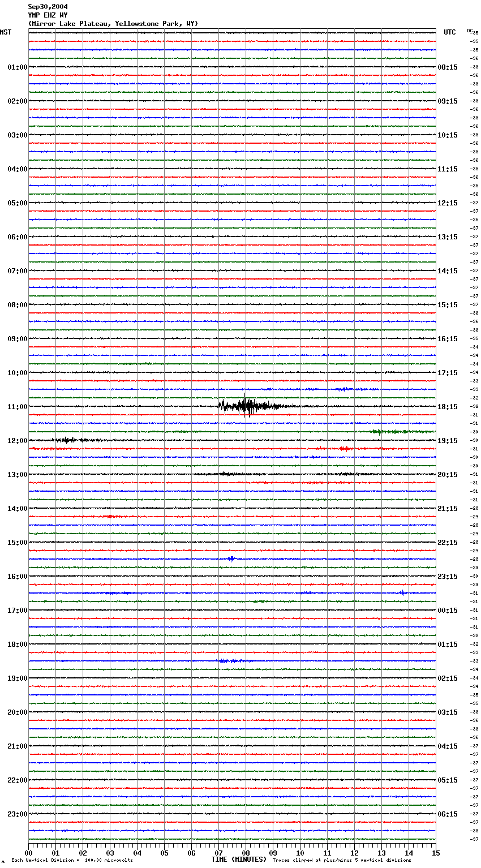Select the 13:15 UTC time label
Image resolution: width=481 pixels, height=868 pixels.
coord(448,237)
